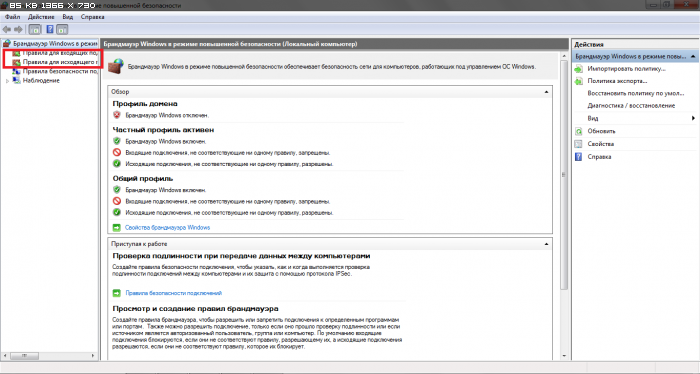
Task: Click red blocked icon under Общий профиль
Action: (117, 201)
